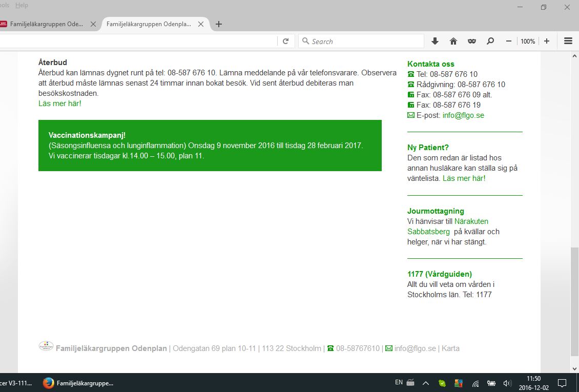Close the first Familjeläkargruppen tab
This screenshot has height=392, width=579.
point(93,24)
